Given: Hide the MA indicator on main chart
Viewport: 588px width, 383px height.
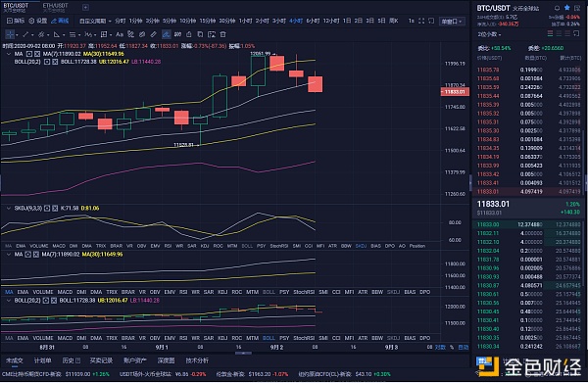Looking at the screenshot, I should [x=29, y=54].
